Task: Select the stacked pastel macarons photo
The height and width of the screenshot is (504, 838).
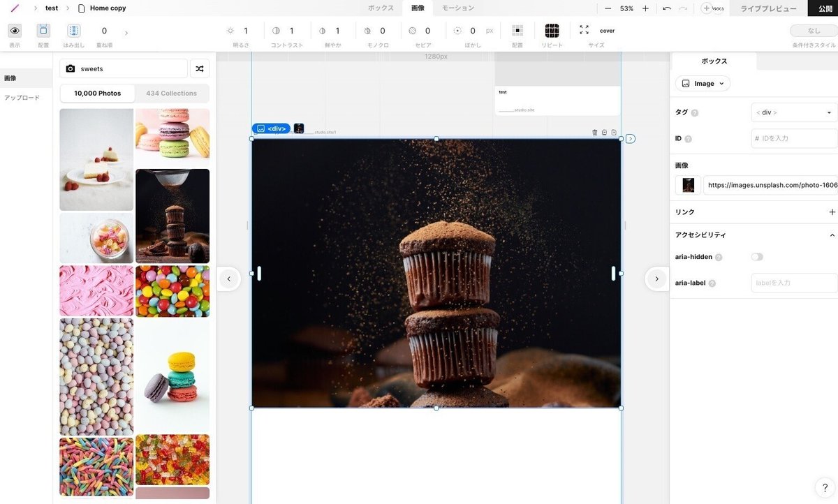Action: pyautogui.click(x=172, y=138)
